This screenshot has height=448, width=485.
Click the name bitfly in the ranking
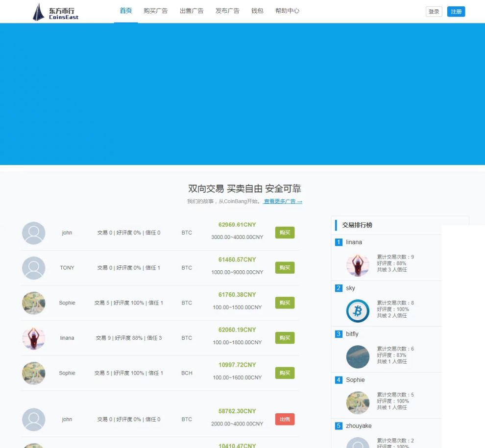coord(352,334)
